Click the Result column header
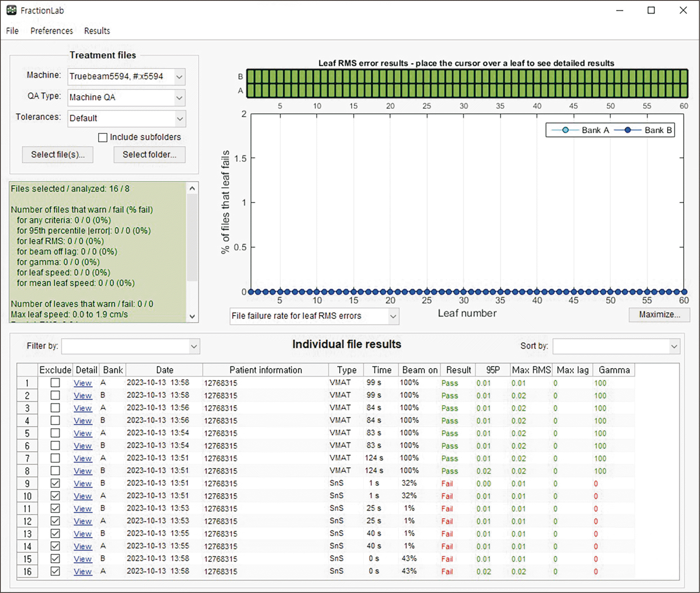The height and width of the screenshot is (593, 700). 458,370
